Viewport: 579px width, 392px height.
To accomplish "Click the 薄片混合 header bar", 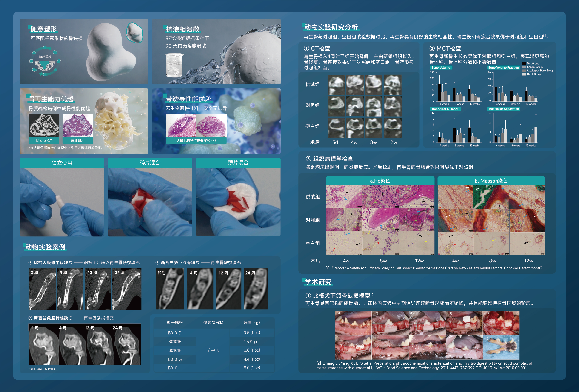I will pyautogui.click(x=238, y=163).
